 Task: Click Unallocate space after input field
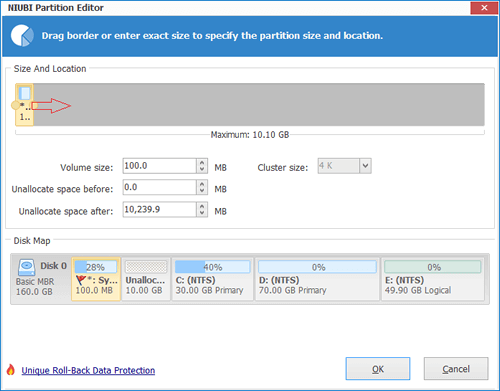point(159,210)
